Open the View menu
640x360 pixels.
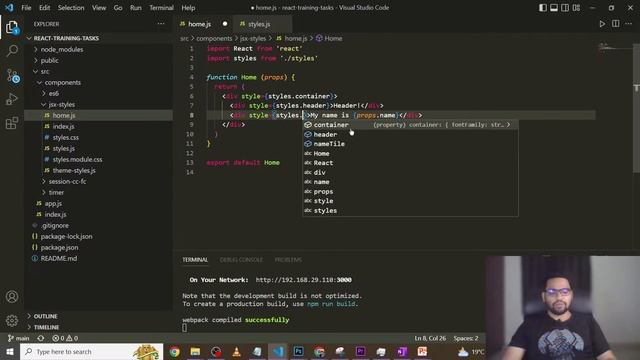coord(99,8)
